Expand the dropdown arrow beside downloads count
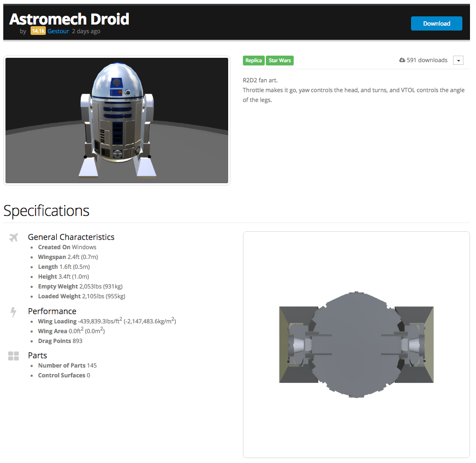The image size is (476, 463). click(x=458, y=61)
